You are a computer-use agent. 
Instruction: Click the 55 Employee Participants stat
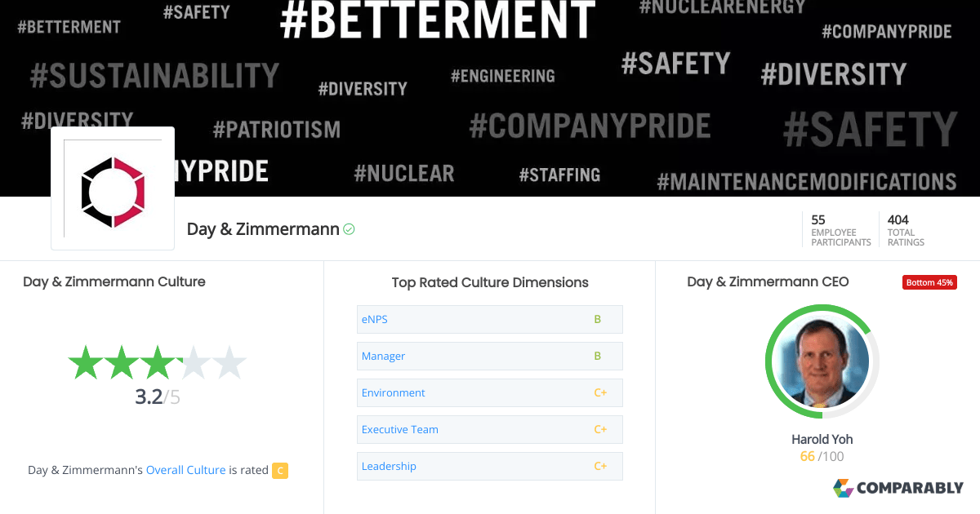[840, 230]
